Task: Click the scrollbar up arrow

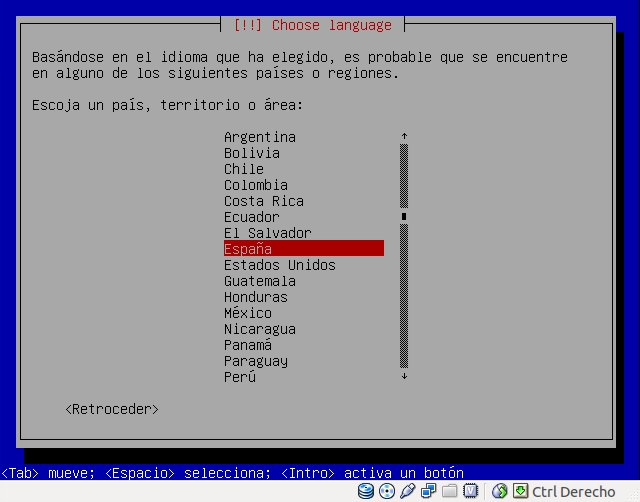Action: point(404,136)
